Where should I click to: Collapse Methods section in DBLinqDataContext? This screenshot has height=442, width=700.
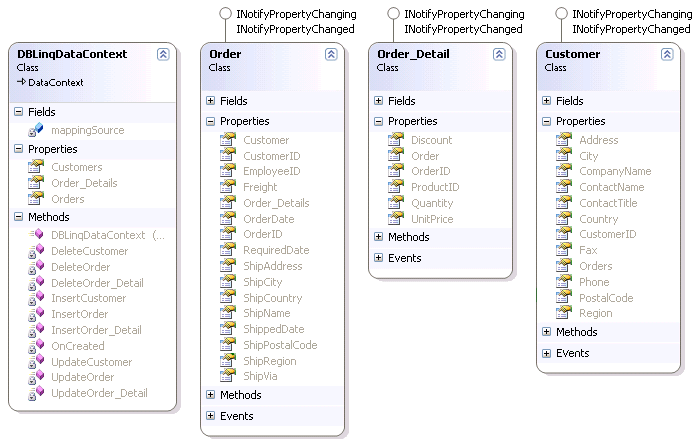click(x=18, y=217)
